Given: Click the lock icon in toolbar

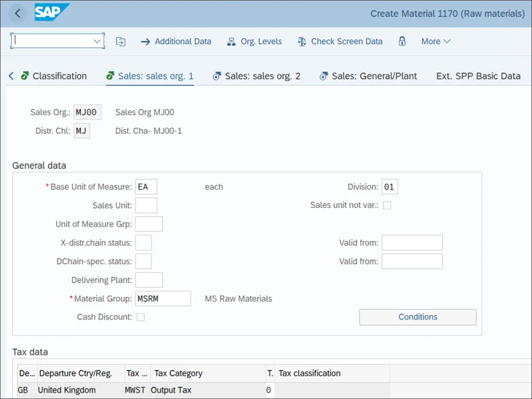Looking at the screenshot, I should tap(402, 41).
